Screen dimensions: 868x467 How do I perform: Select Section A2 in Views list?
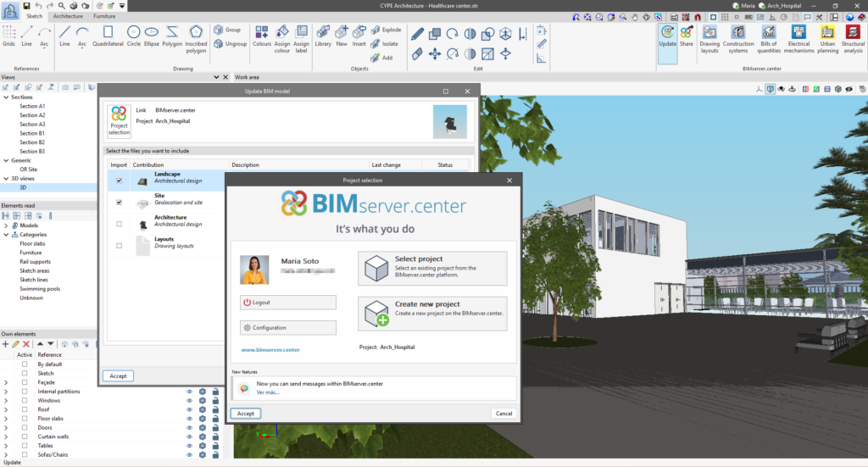coord(32,115)
